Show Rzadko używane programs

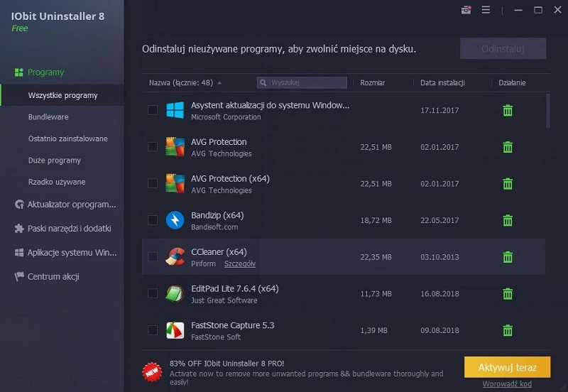[x=57, y=182]
